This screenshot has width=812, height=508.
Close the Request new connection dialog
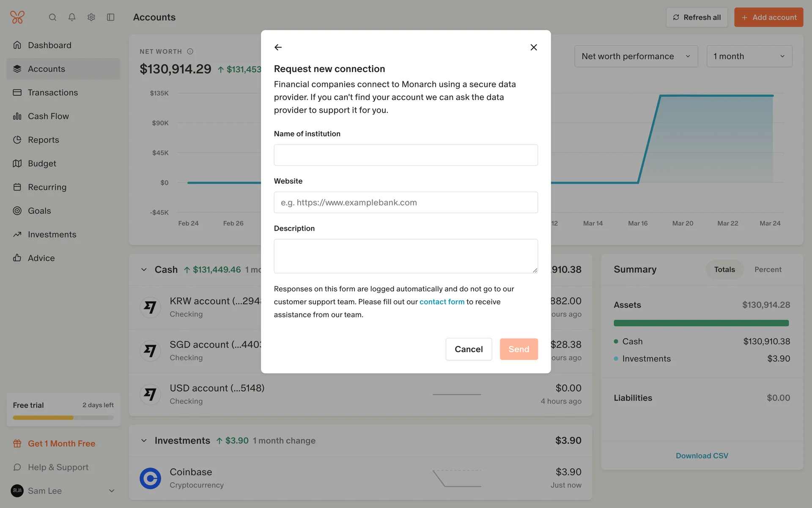pyautogui.click(x=533, y=47)
